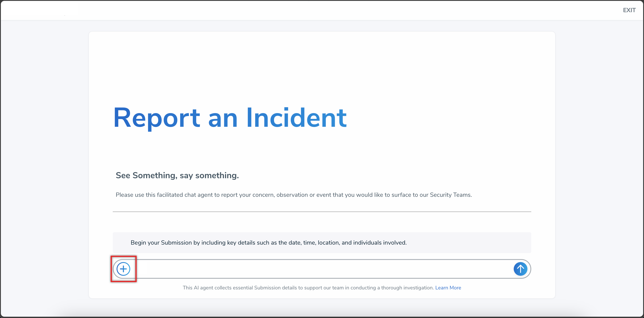
Task: Click the circled plus attachment icon
Action: 123,269
